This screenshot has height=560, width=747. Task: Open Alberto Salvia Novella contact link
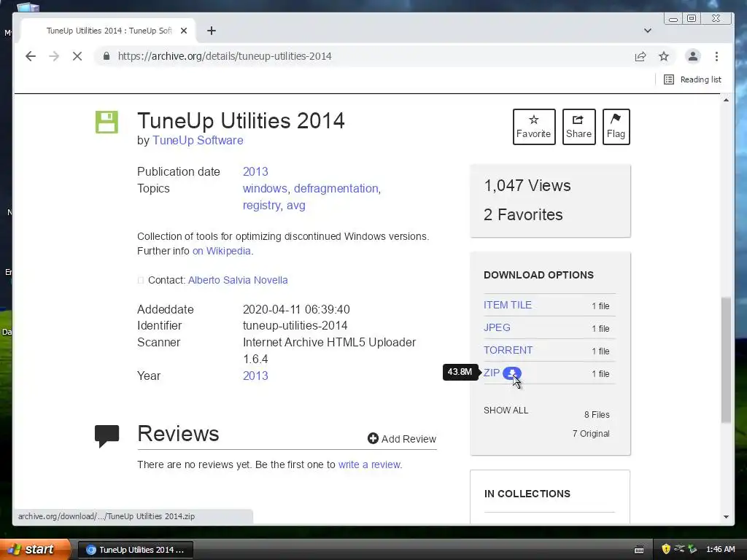(238, 280)
